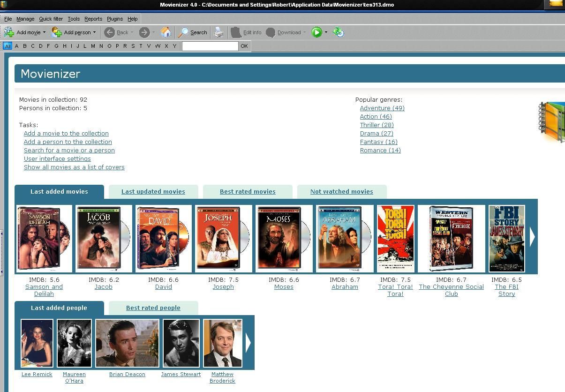
Task: Open the Help menu
Action: [133, 19]
